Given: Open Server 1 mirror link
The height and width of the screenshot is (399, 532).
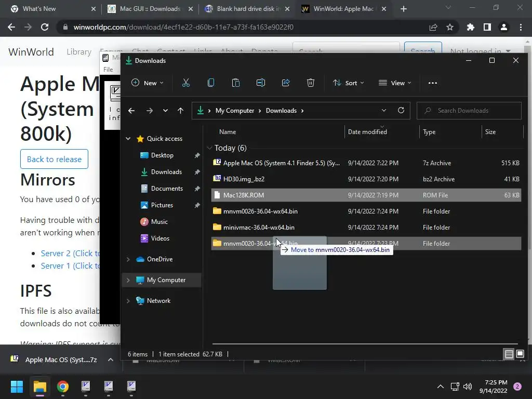Looking at the screenshot, I should [x=71, y=265].
